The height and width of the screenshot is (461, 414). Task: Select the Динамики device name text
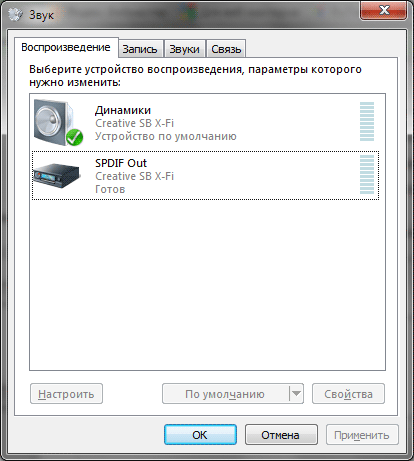(123, 110)
